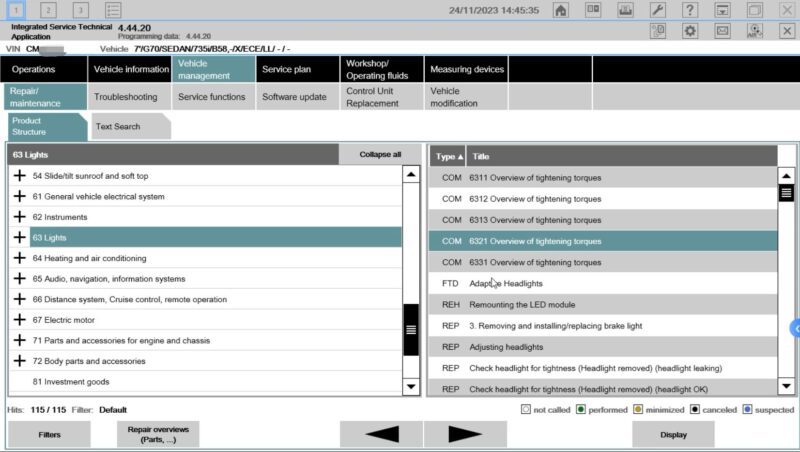Expand 65 Audio, navigation, information systems
The image size is (800, 452).
19,279
